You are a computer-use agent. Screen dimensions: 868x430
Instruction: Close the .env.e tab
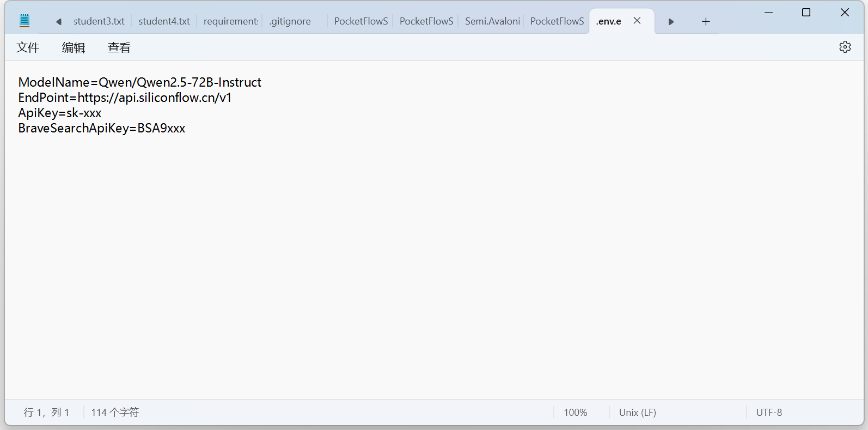pos(637,21)
